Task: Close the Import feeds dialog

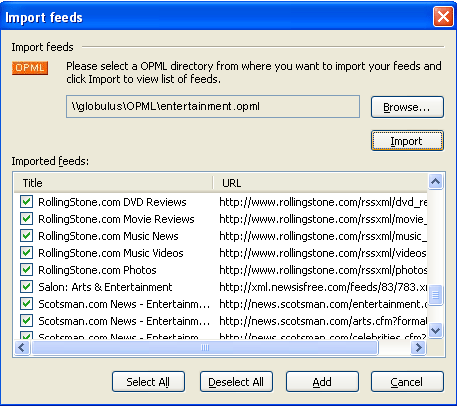Action: click(x=443, y=17)
